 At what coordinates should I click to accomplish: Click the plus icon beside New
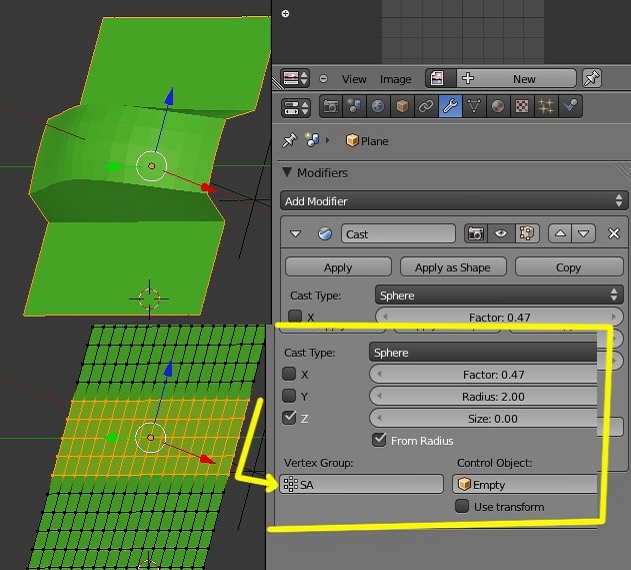(x=468, y=78)
